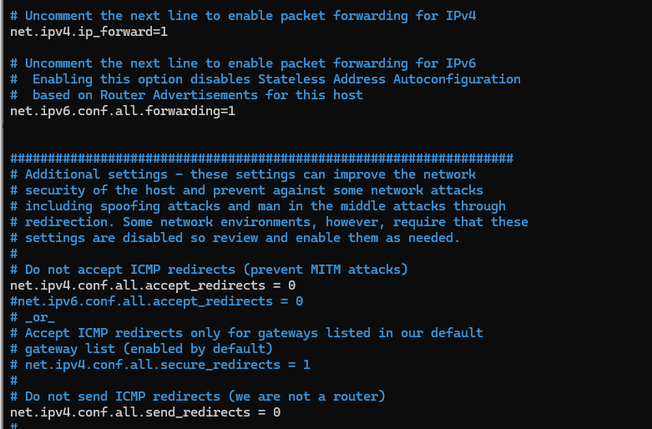Click the net.ipv6.conf.all.forwarding=1 line
652x429 pixels.
(122, 110)
